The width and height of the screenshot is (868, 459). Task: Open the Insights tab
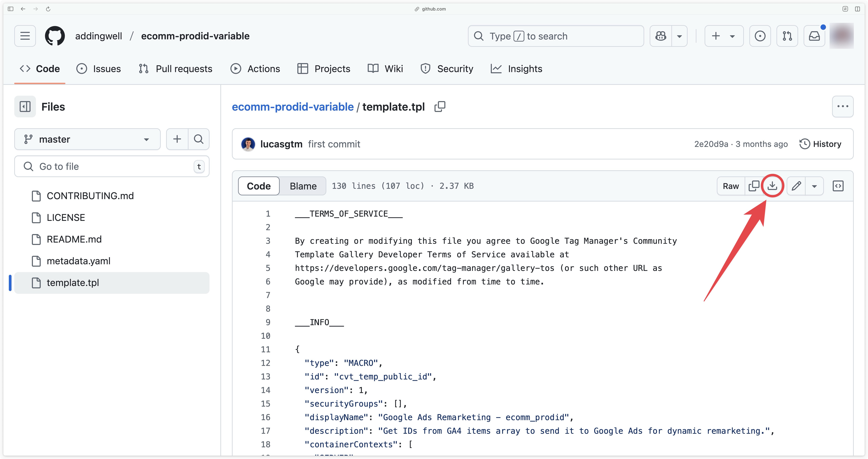(x=517, y=69)
